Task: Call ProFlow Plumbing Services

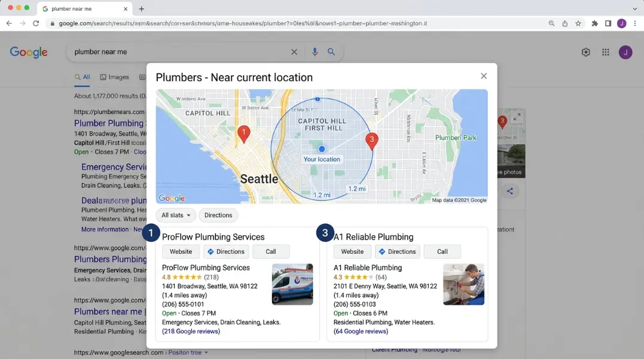Action: coord(271,251)
